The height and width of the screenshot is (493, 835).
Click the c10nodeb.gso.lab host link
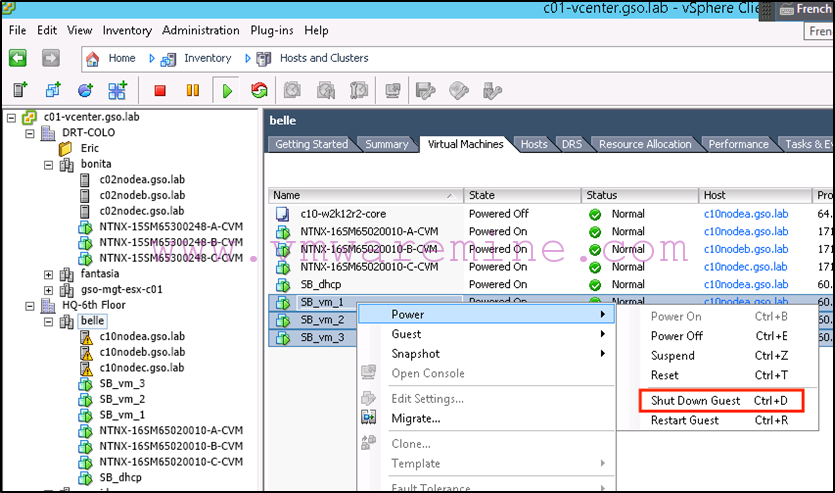746,249
